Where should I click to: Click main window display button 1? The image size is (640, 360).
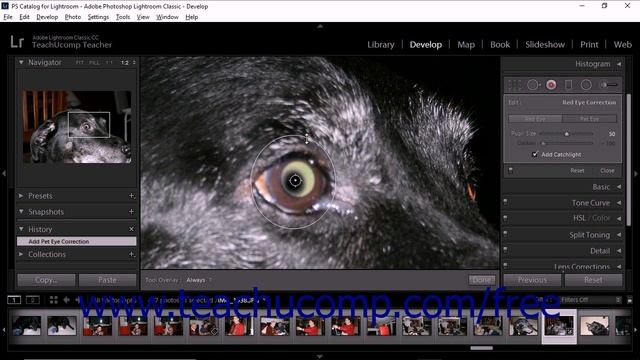[x=14, y=300]
